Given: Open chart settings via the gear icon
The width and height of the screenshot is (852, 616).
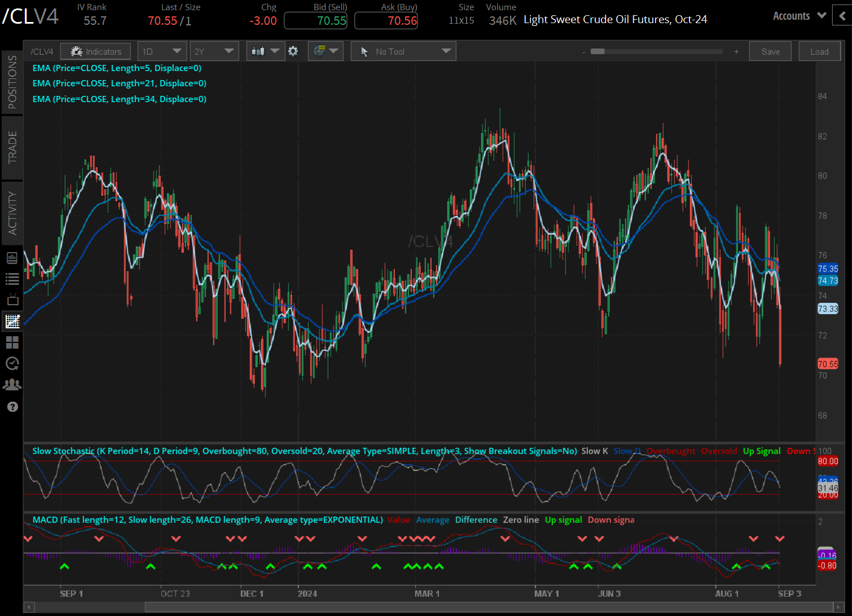Looking at the screenshot, I should point(293,51).
